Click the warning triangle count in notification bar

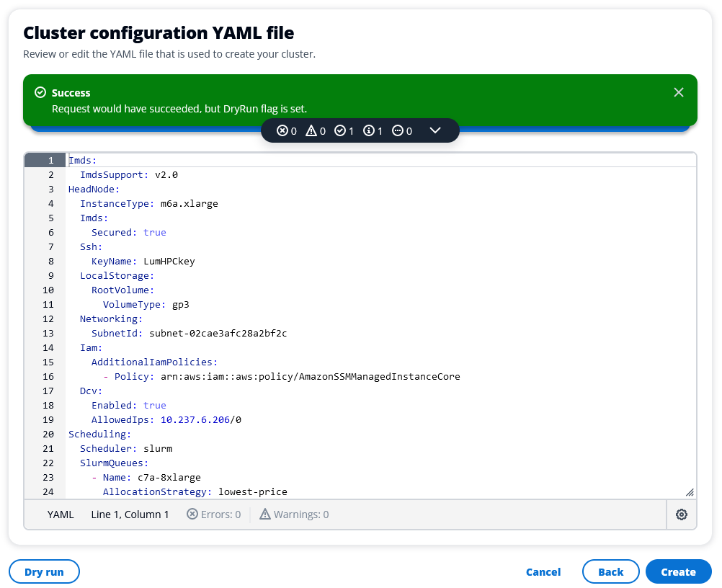316,131
